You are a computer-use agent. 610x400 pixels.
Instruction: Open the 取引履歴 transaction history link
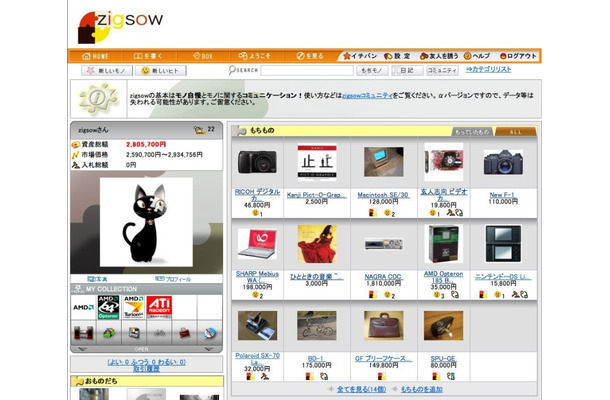tap(146, 368)
